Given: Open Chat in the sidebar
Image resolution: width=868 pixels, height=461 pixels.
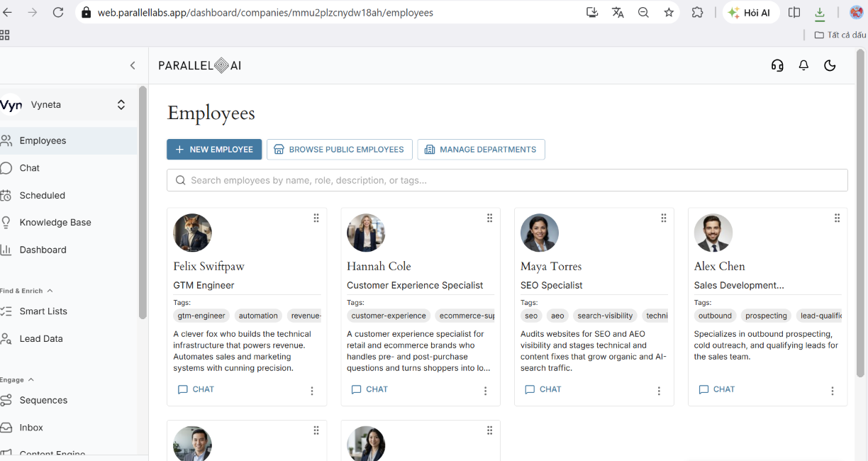Looking at the screenshot, I should [x=68, y=168].
